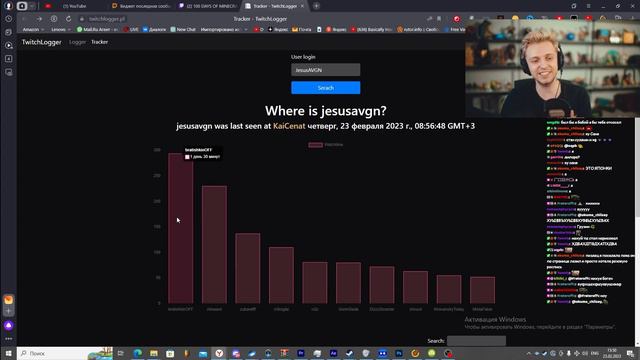The width and height of the screenshot is (640, 360).
Task: Show hidden system tray icons chevron
Action: click(x=529, y=353)
